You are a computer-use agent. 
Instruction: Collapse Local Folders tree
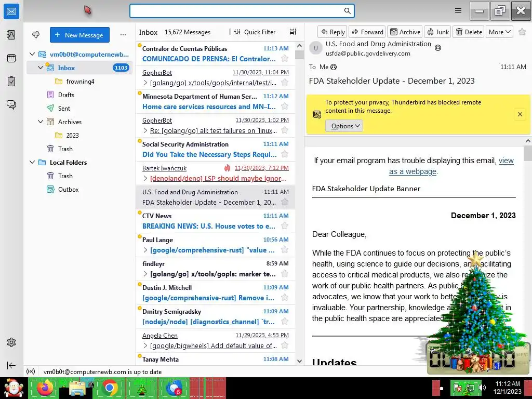[32, 162]
